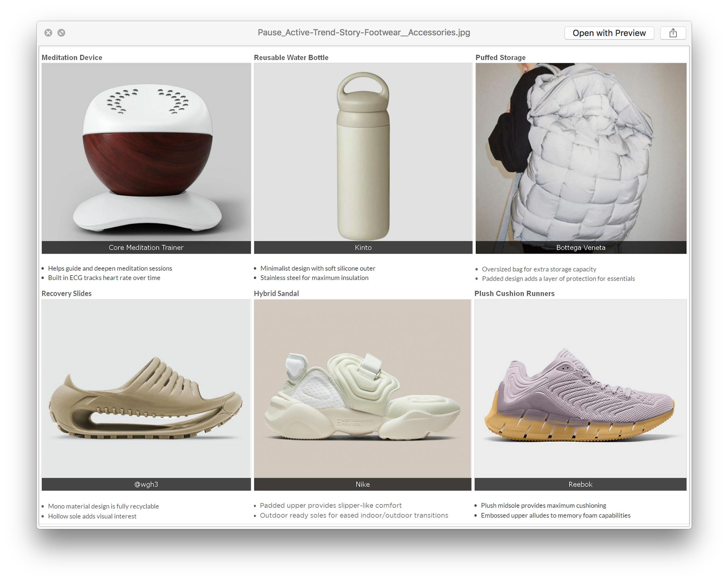Click the Nike hybrid sandal image
Screen dimensions: 728x581
coord(362,388)
